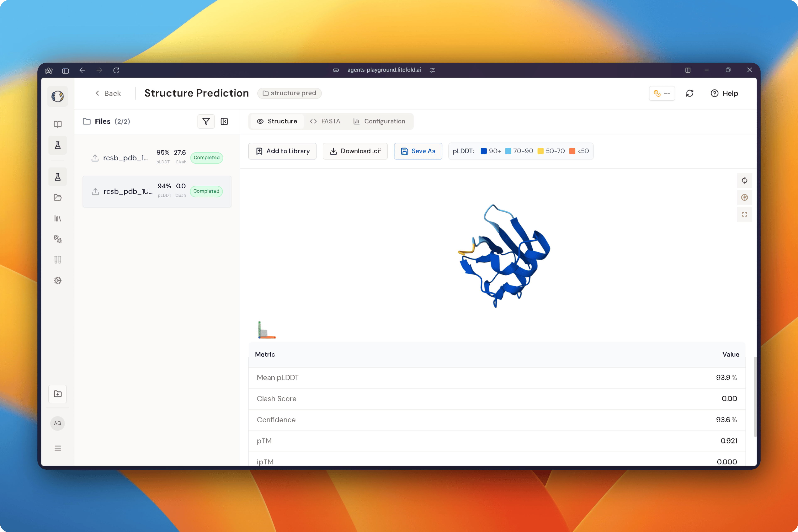Click the filter funnel icon in Files panel

pos(206,121)
